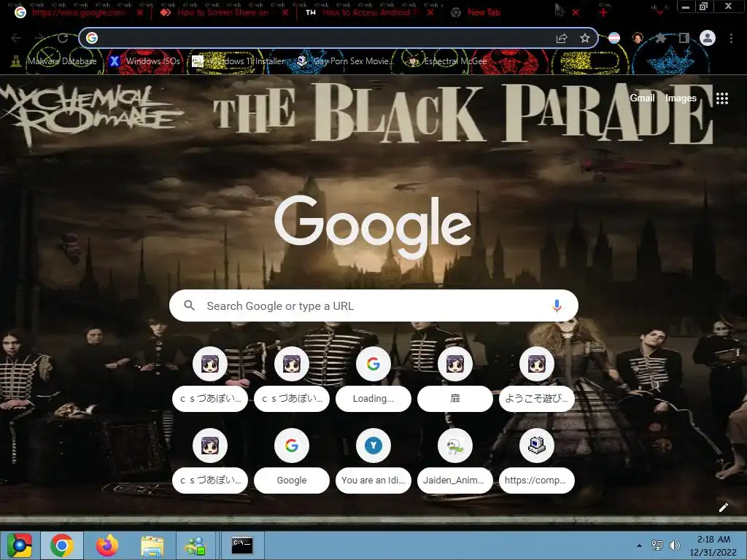Image resolution: width=747 pixels, height=560 pixels.
Task: Open the ようこそ遊び shortcut
Action: click(x=537, y=378)
